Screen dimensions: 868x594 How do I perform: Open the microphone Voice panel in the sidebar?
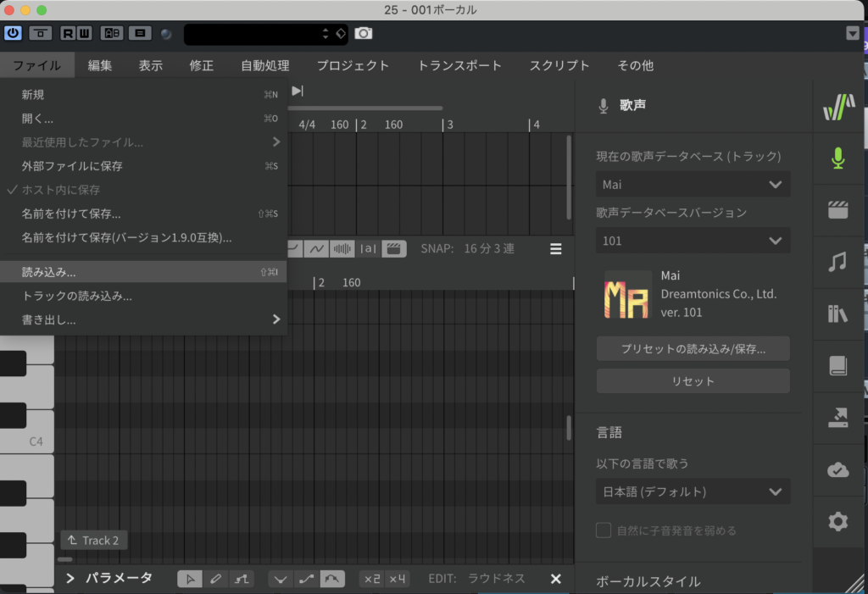pos(837,158)
